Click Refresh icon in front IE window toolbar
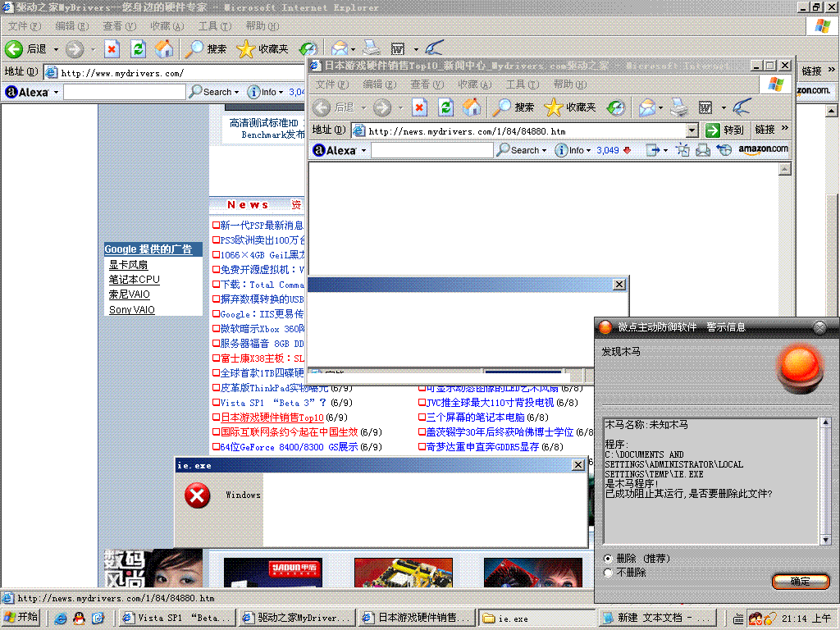The width and height of the screenshot is (840, 630). (445, 107)
